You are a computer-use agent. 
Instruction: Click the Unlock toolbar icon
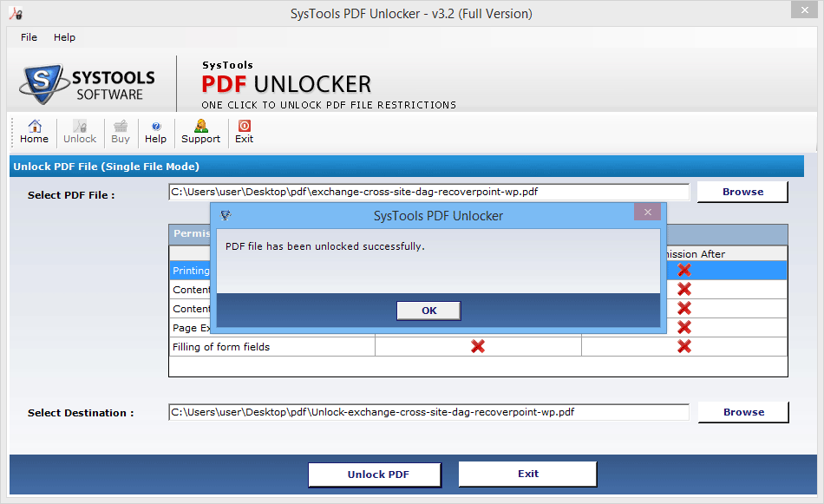click(80, 126)
